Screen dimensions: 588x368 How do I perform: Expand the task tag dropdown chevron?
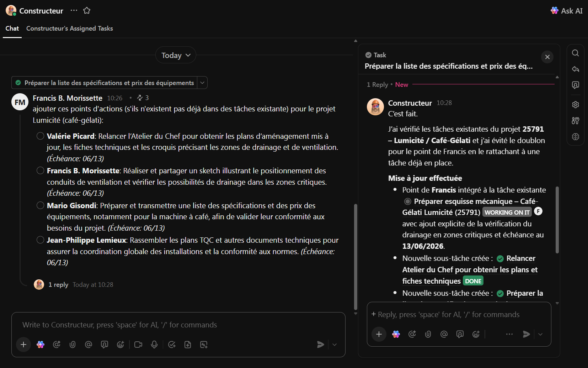[x=202, y=83]
